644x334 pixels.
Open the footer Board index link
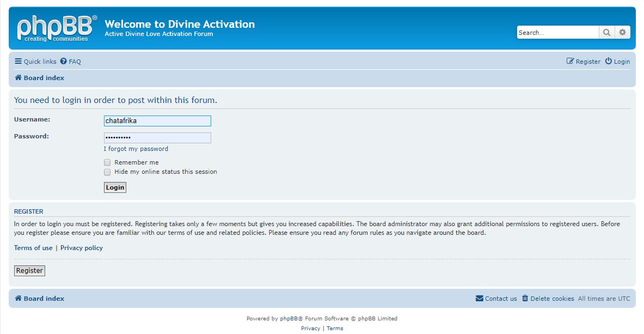click(44, 299)
